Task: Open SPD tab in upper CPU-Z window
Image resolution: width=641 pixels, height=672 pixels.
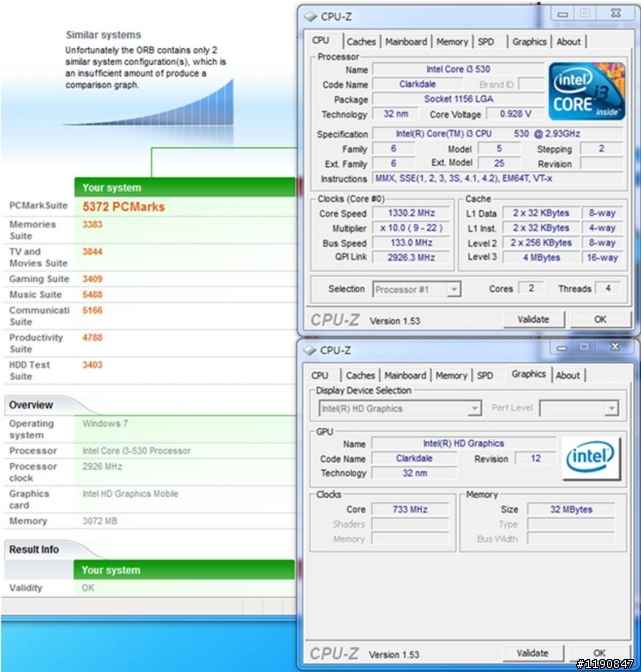Action: coord(486,42)
